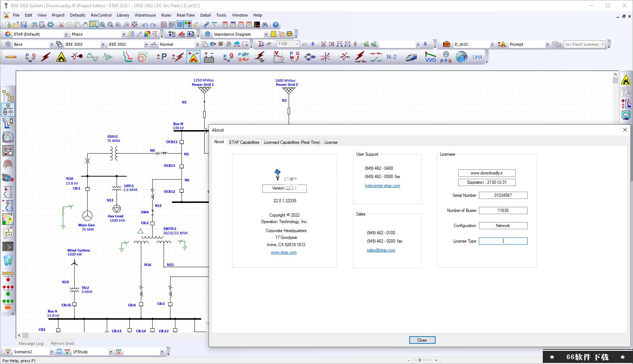Open Dumpster recycle bin in sidebar

tap(8, 260)
